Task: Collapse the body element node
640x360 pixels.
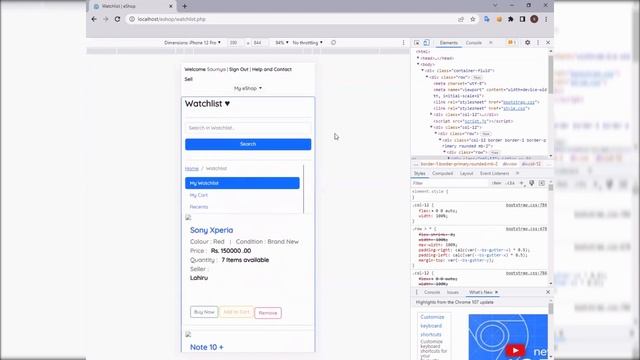Action: 418,64
